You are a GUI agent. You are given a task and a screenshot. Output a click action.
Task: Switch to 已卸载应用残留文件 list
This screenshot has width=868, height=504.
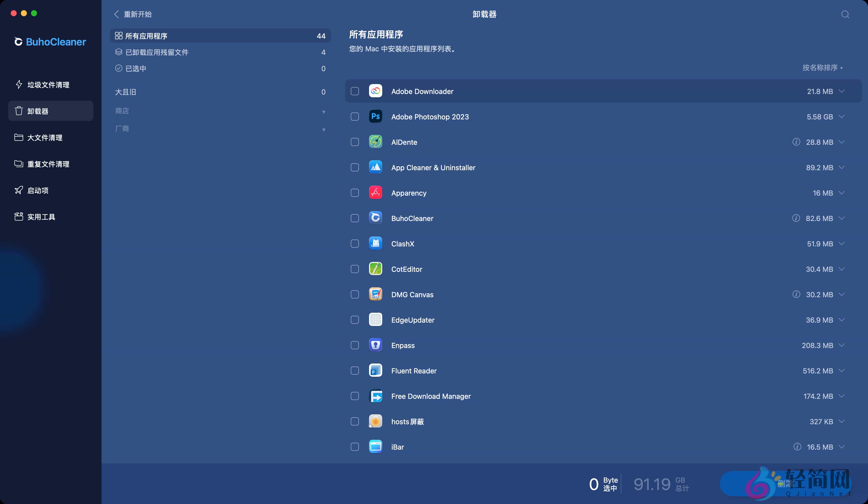157,52
